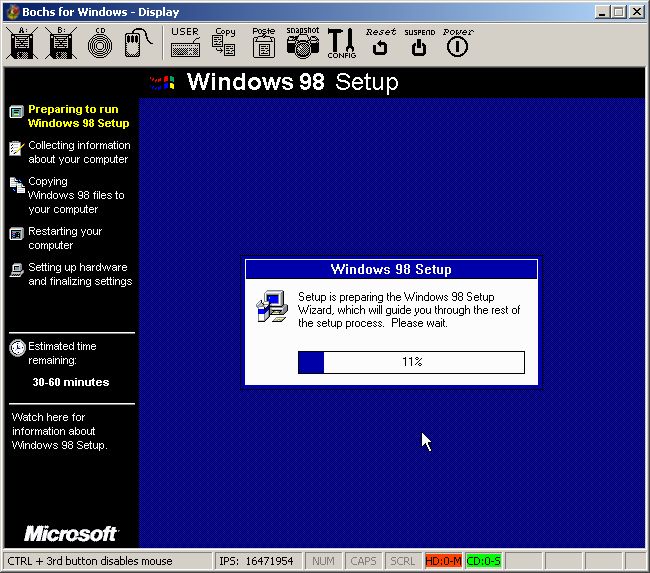Click the NUM lock status indicator
Image resolution: width=650 pixels, height=573 pixels.
point(323,561)
